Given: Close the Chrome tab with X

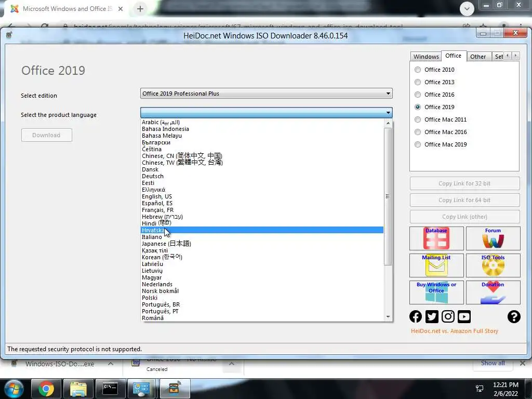Looking at the screenshot, I should pos(121,9).
